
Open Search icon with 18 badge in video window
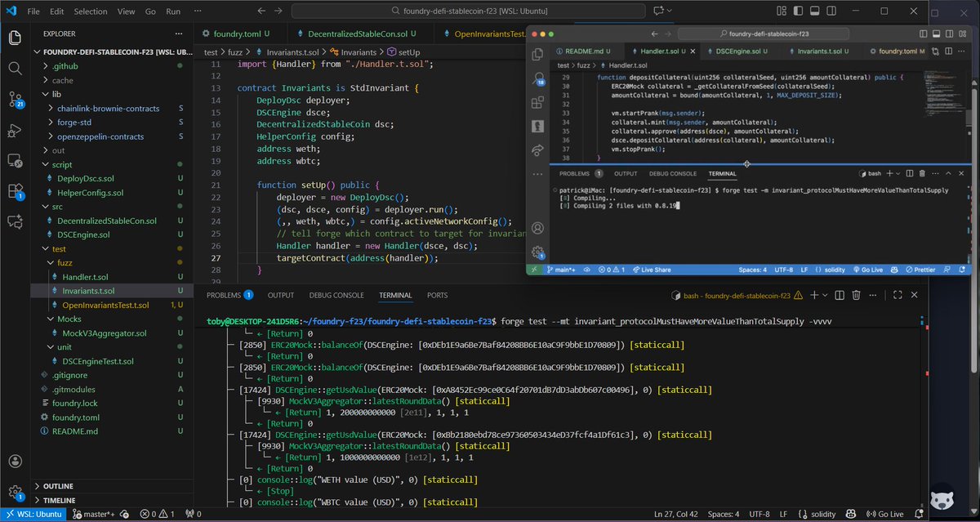(x=538, y=79)
